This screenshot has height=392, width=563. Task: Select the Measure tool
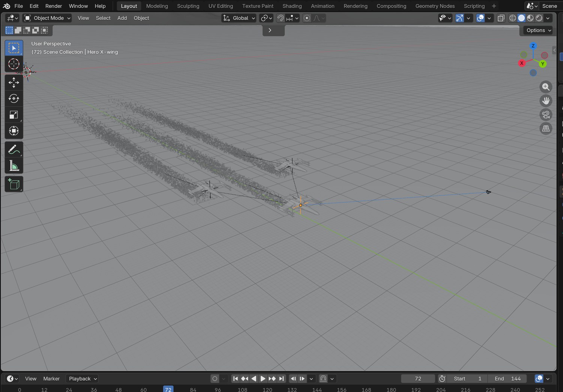pyautogui.click(x=14, y=166)
